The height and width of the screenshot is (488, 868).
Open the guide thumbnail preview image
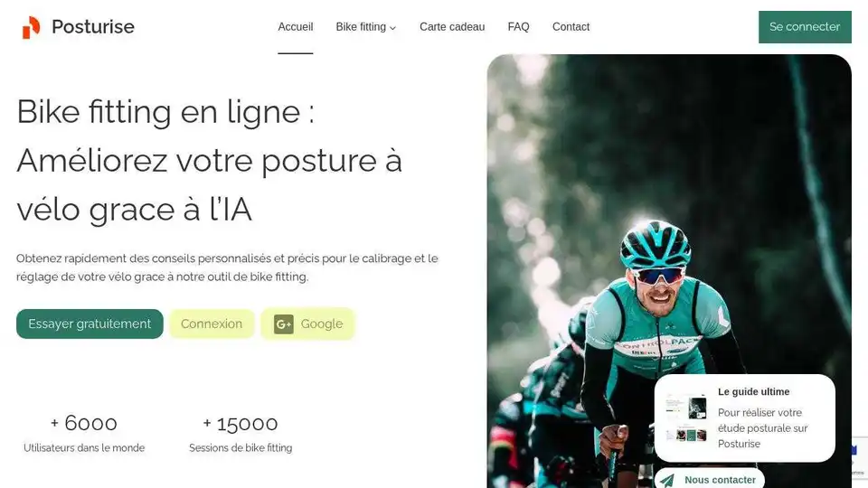click(x=686, y=418)
